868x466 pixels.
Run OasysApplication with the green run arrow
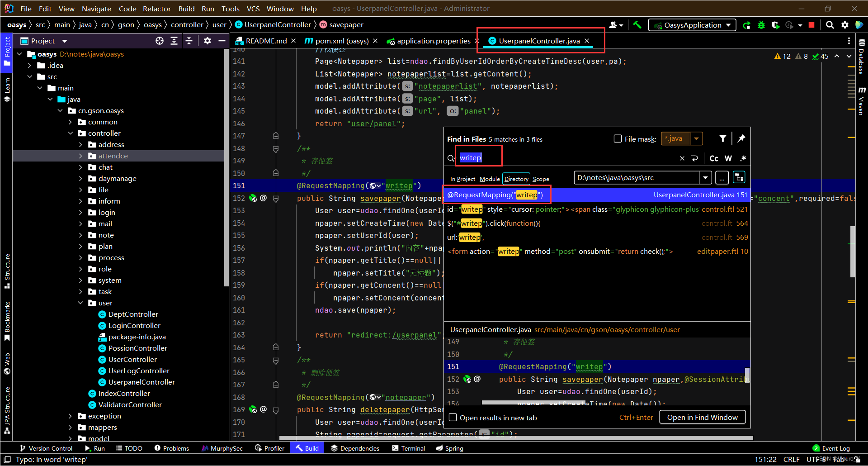747,25
